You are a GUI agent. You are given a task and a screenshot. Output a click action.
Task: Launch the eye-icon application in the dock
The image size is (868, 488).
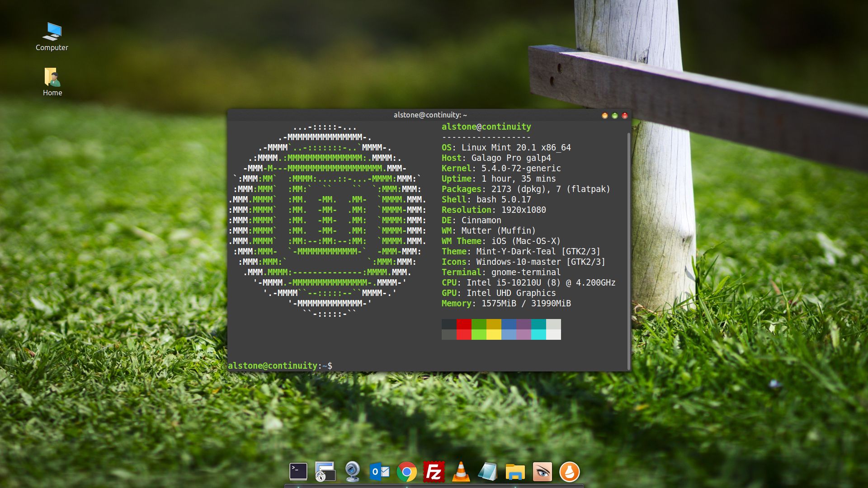tap(542, 471)
